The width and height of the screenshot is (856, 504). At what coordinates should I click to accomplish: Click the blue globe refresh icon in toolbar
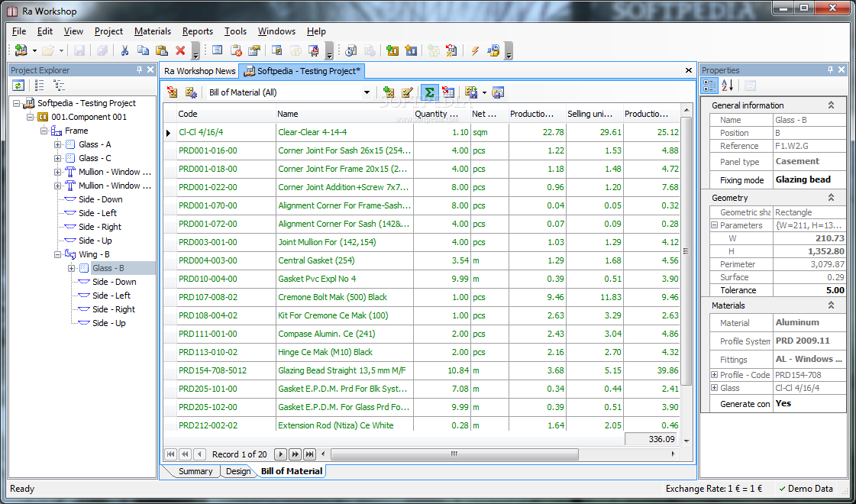(x=493, y=51)
